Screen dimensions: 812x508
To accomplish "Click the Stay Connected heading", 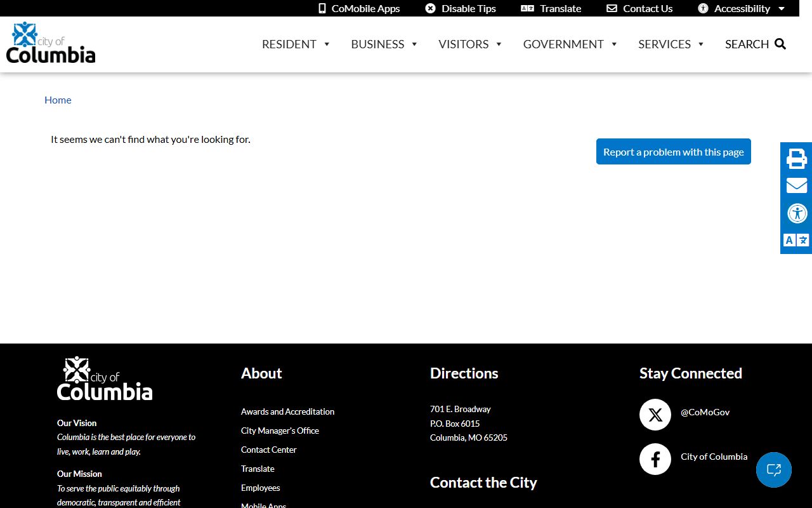I will pyautogui.click(x=691, y=373).
